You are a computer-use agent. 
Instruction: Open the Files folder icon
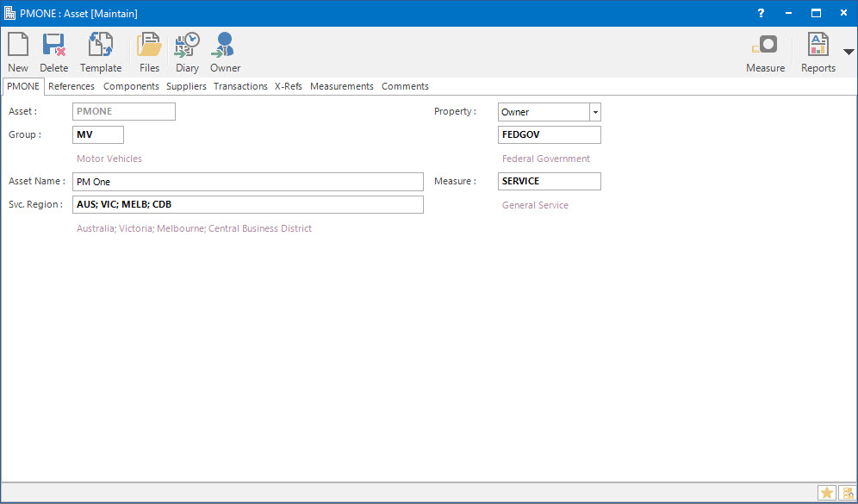(149, 45)
